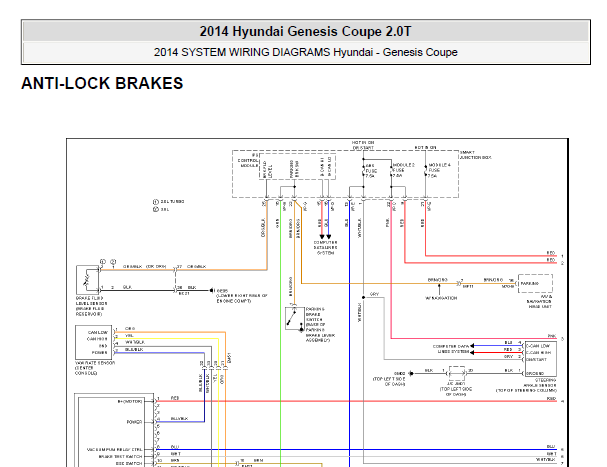Click 'C-CAN HIGH' pin of steering sensor

538,352
